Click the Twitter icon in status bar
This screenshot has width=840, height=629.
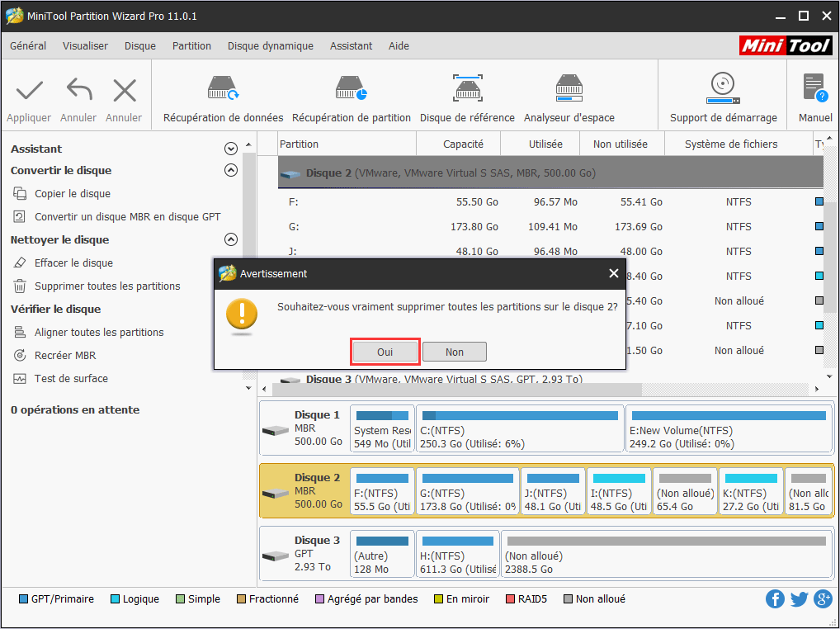(799, 598)
